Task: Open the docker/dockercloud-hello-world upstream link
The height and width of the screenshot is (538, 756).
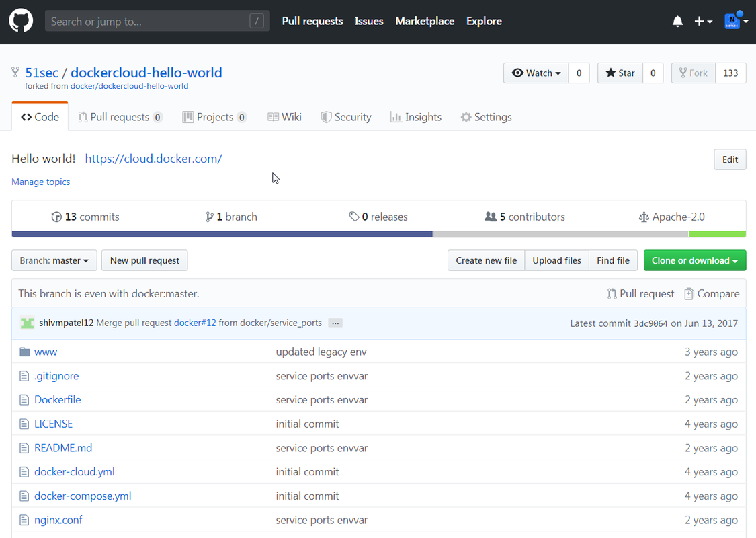Action: point(129,86)
